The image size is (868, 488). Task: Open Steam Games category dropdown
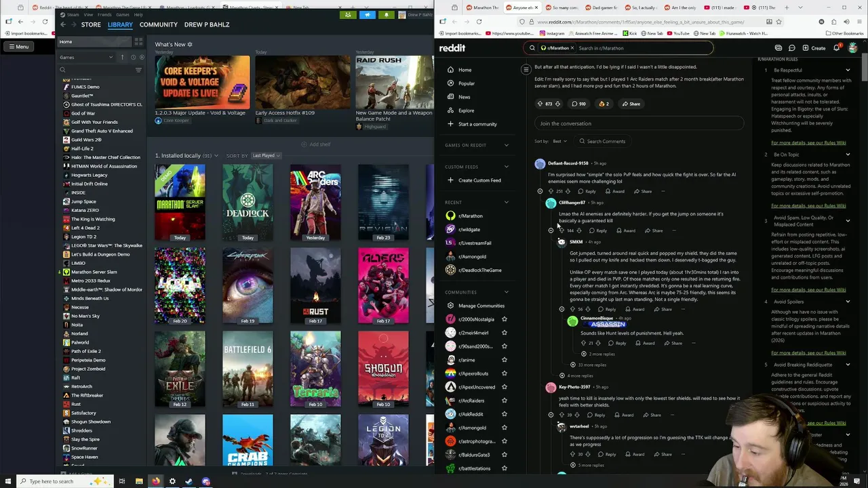(x=86, y=57)
